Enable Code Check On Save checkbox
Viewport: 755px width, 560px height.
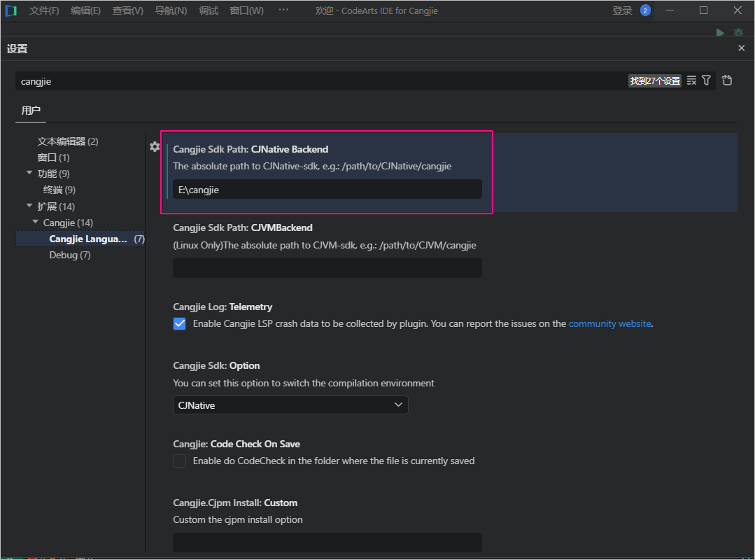pos(180,461)
